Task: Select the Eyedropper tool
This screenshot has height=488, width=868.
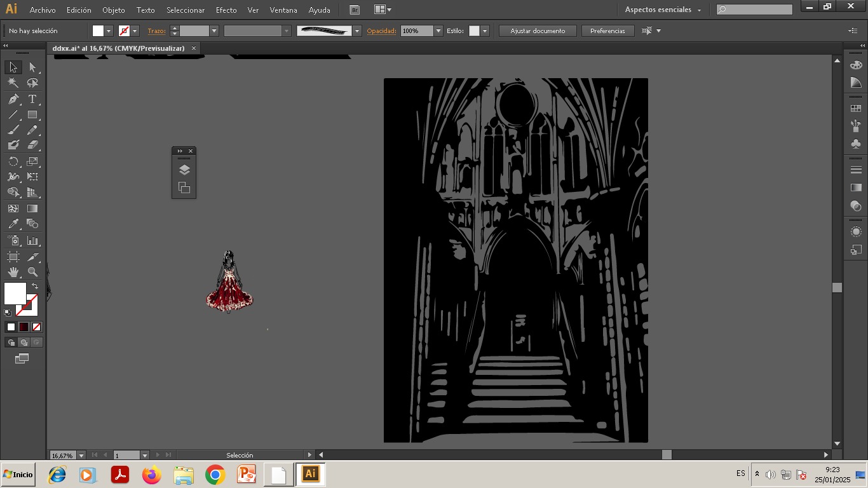Action: point(13,224)
